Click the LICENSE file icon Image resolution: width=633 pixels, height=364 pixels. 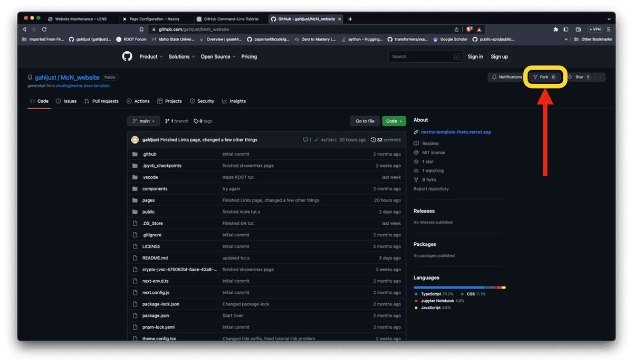tap(135, 246)
